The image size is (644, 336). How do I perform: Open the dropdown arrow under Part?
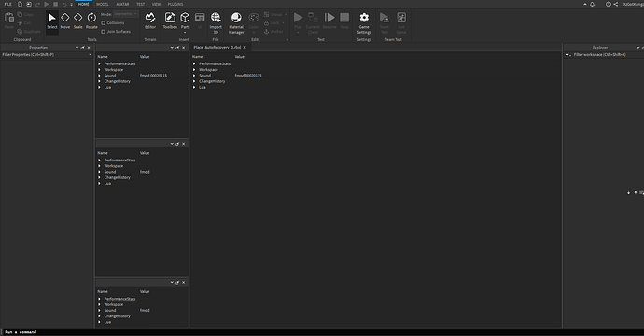pyautogui.click(x=185, y=33)
